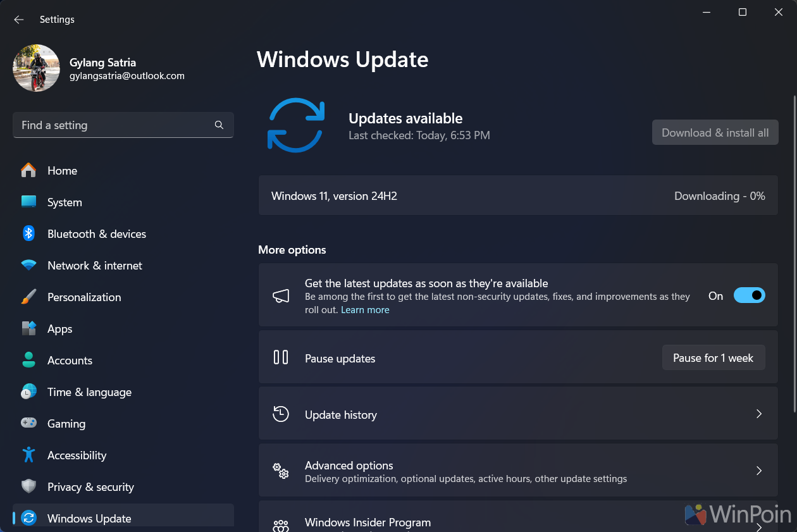Click the Downloading - 0% status
797x532 pixels.
click(720, 196)
